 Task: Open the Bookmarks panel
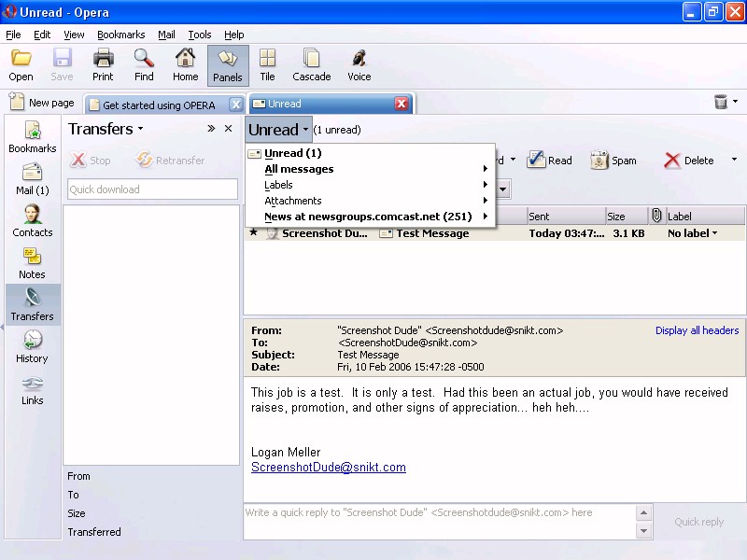(33, 136)
